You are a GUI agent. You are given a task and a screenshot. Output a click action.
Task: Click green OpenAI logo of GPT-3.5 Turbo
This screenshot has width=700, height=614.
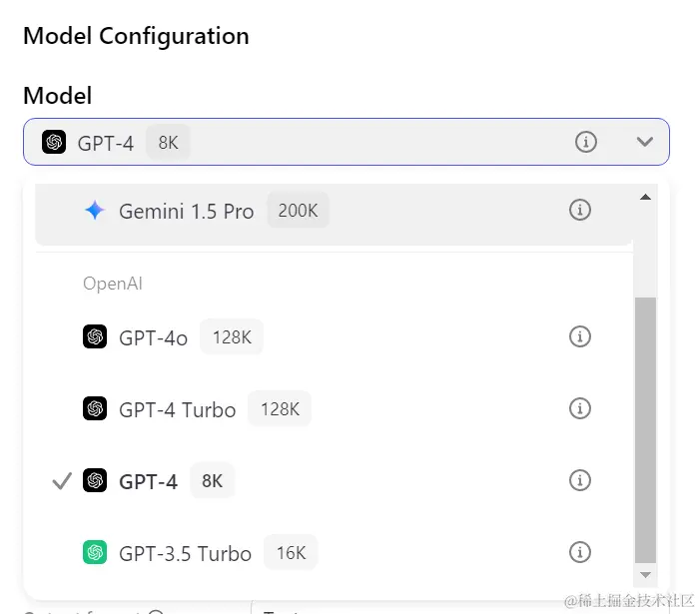point(95,552)
